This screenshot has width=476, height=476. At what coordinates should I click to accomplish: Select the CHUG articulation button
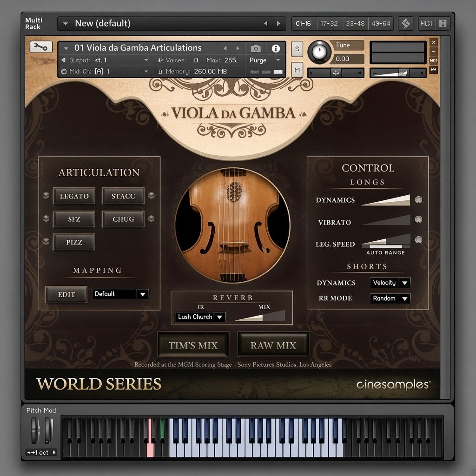pyautogui.click(x=123, y=219)
